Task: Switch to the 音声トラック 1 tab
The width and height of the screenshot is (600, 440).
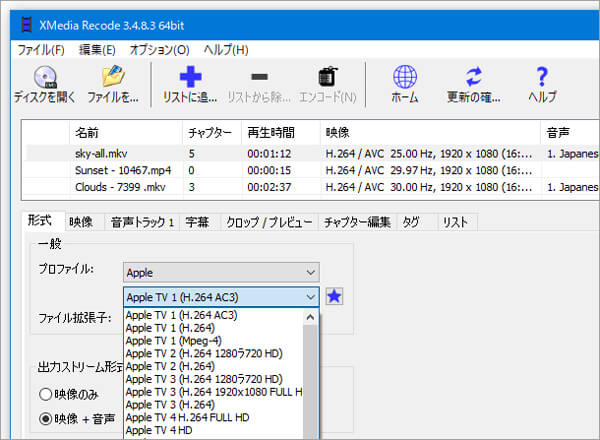Action: click(142, 222)
